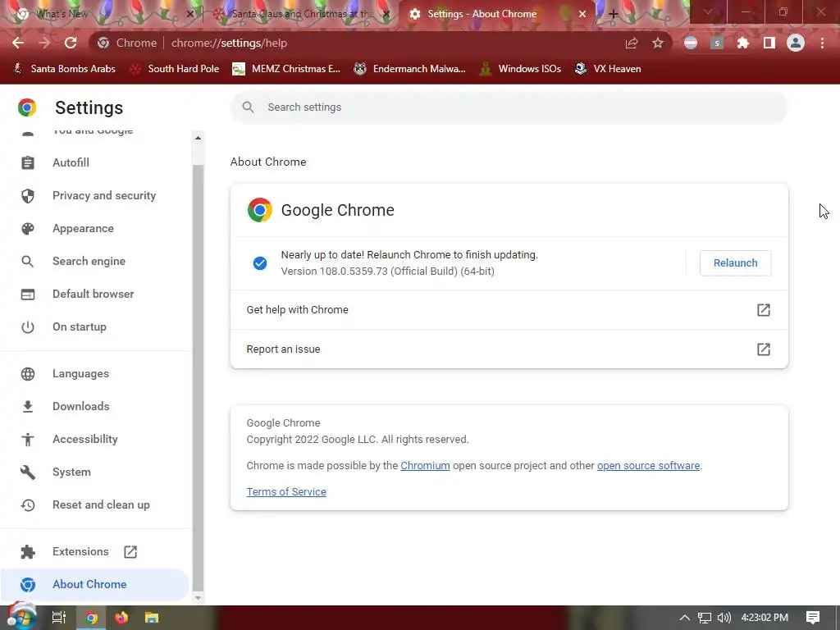Open the Chromium project link
Screen dimensions: 840x630
(425, 466)
